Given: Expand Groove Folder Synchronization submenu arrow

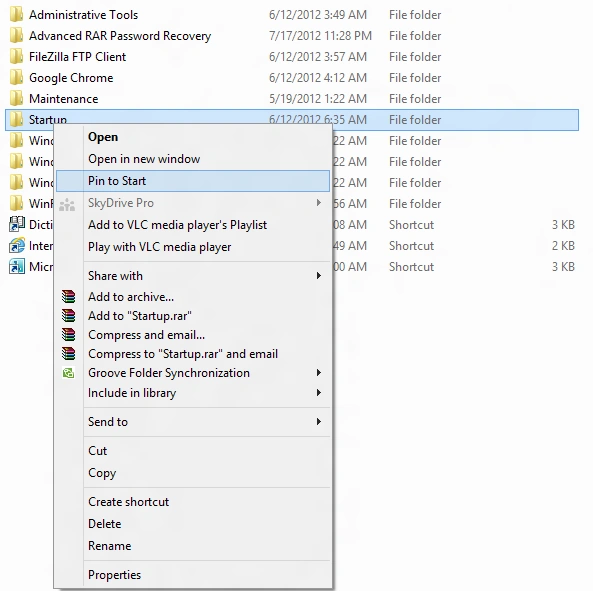Looking at the screenshot, I should [319, 373].
